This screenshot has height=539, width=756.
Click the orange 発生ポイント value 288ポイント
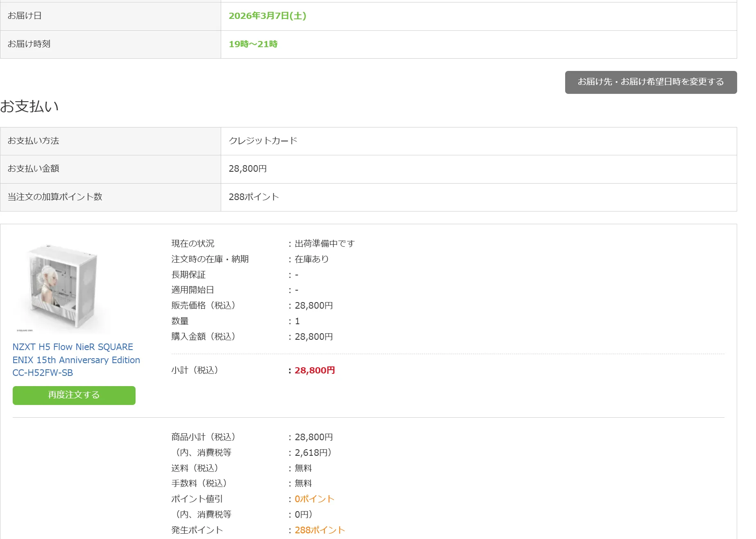319,530
